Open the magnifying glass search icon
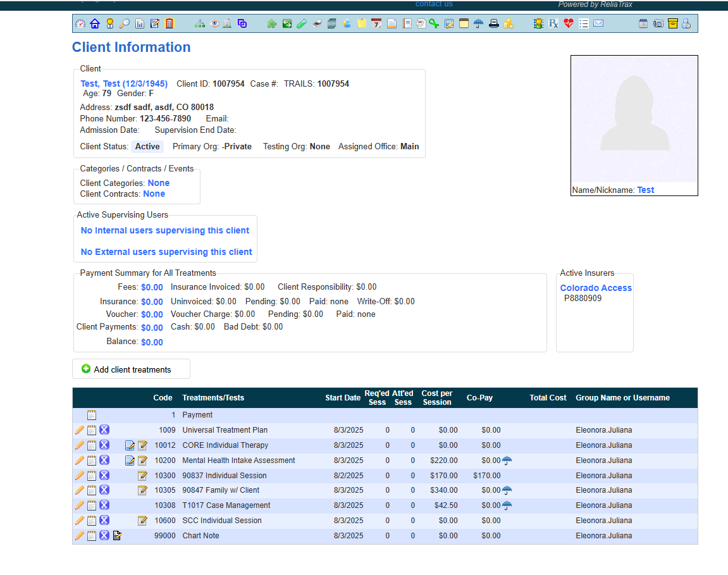The image size is (728, 575). click(125, 24)
